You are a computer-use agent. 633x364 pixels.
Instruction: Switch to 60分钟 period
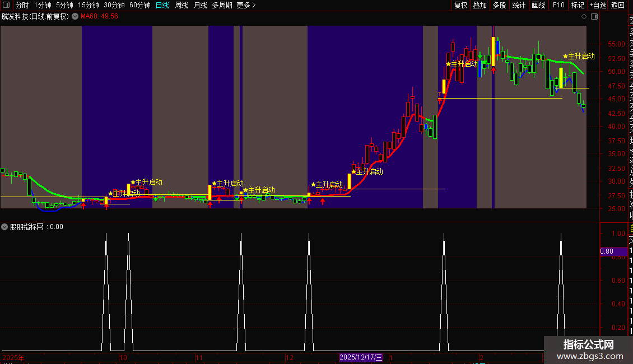[139, 5]
